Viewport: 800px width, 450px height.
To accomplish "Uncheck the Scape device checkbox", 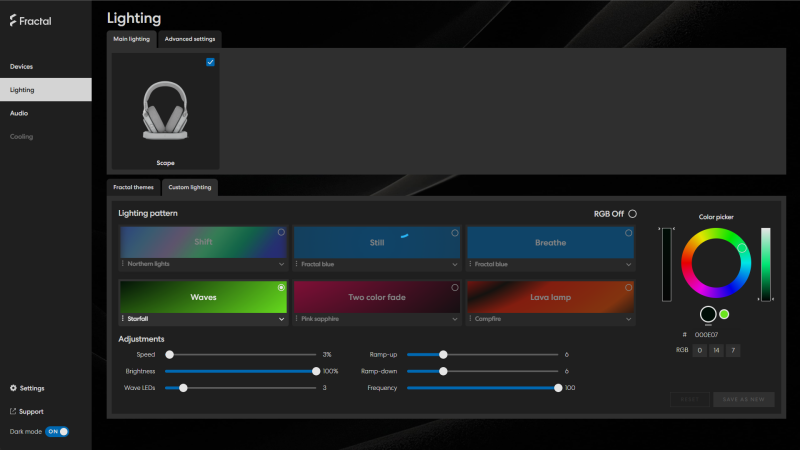I will tap(210, 62).
